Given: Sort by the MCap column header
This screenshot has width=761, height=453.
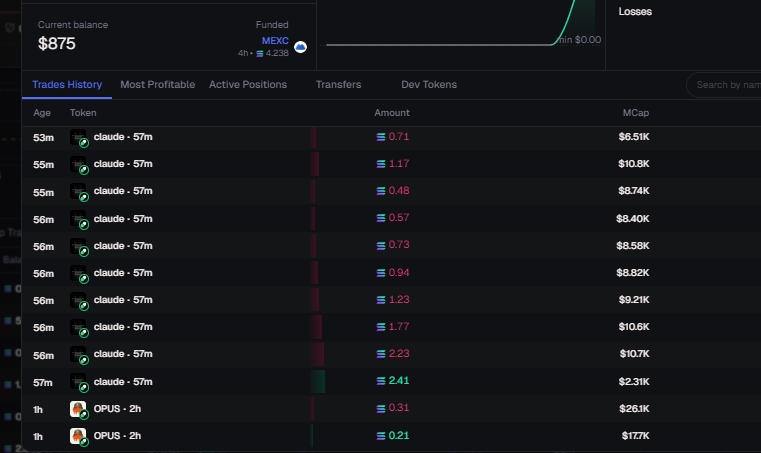Looking at the screenshot, I should coord(636,113).
